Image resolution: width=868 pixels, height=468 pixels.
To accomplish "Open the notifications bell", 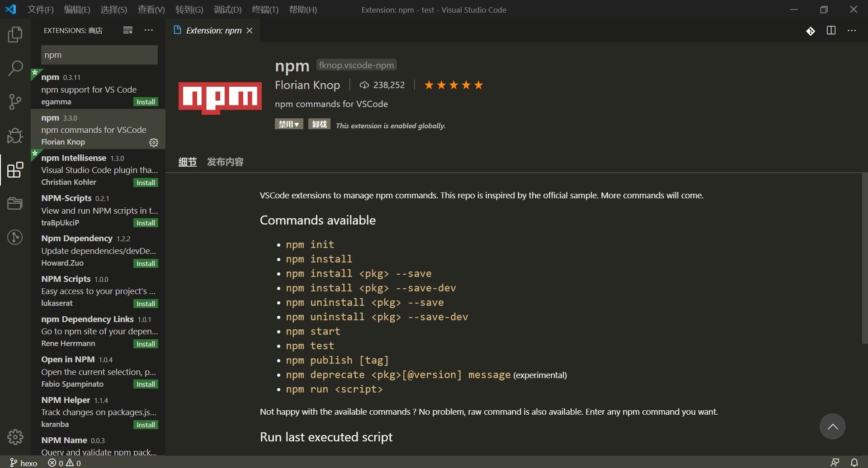I will 854,463.
